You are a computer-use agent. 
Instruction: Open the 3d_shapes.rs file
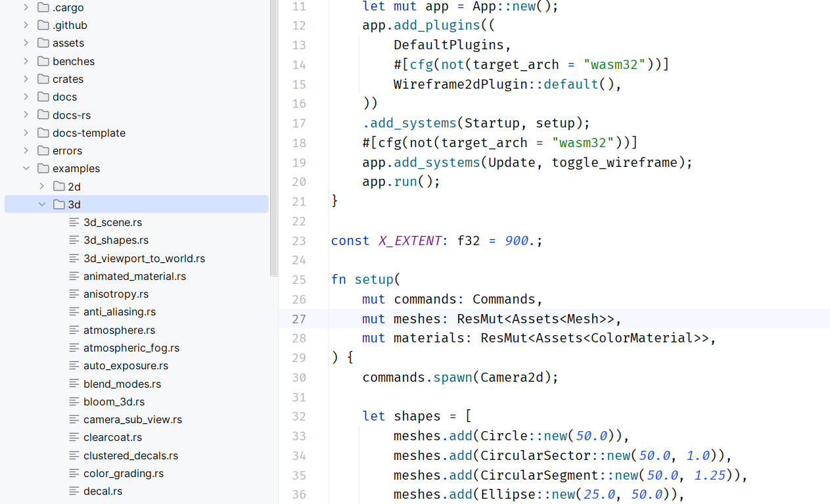point(116,241)
